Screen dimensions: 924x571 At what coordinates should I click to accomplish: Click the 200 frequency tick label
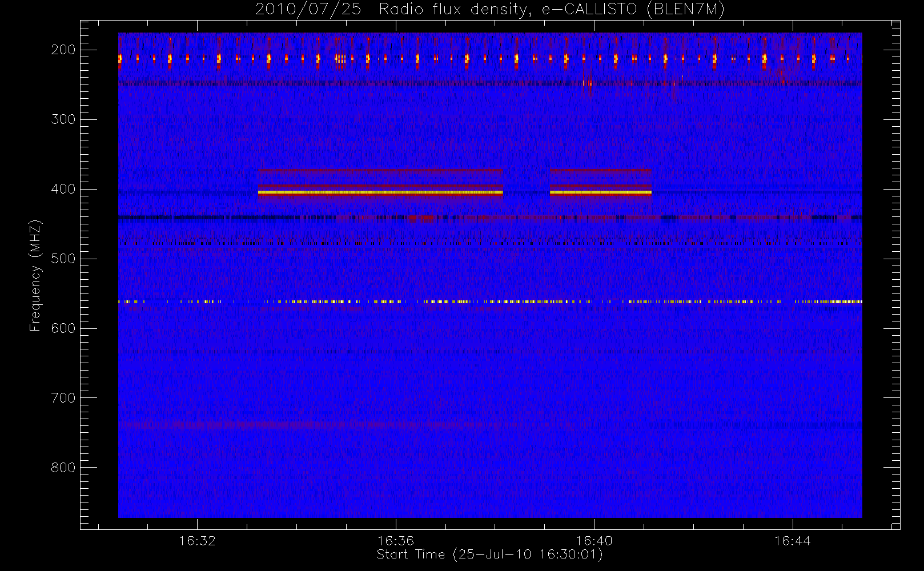click(63, 50)
